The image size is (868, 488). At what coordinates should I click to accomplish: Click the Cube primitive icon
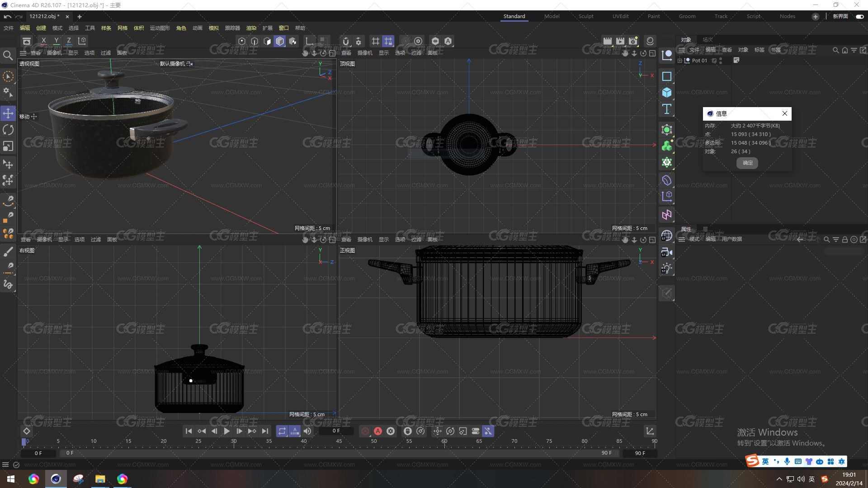pyautogui.click(x=667, y=93)
